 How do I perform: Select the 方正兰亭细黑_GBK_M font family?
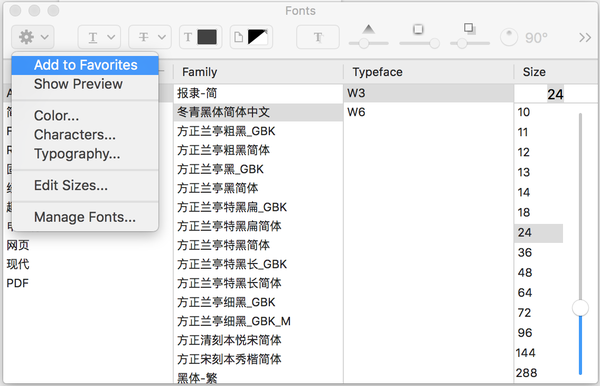pos(258,321)
